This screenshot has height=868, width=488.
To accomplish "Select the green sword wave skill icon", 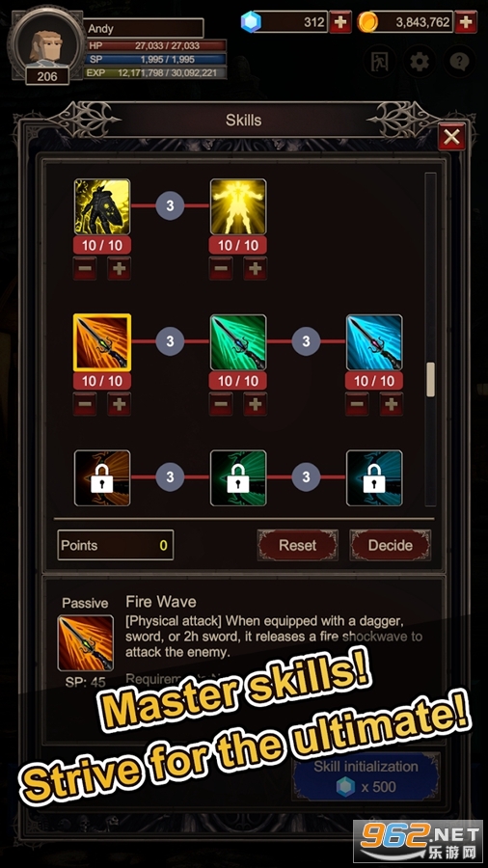I will pyautogui.click(x=238, y=342).
